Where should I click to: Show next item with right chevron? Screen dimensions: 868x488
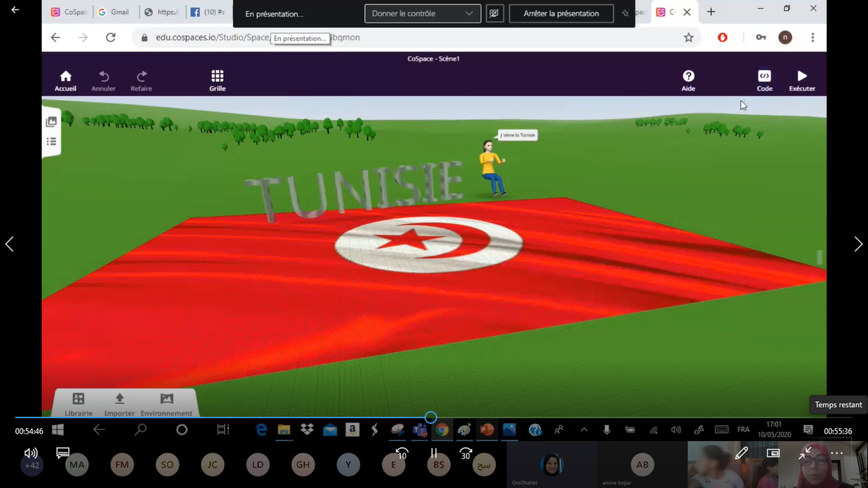pyautogui.click(x=858, y=244)
